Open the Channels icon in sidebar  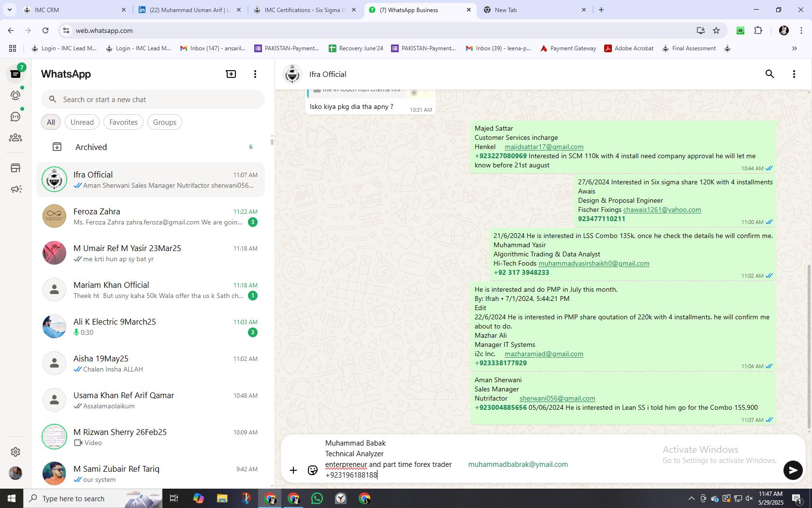pos(15,117)
